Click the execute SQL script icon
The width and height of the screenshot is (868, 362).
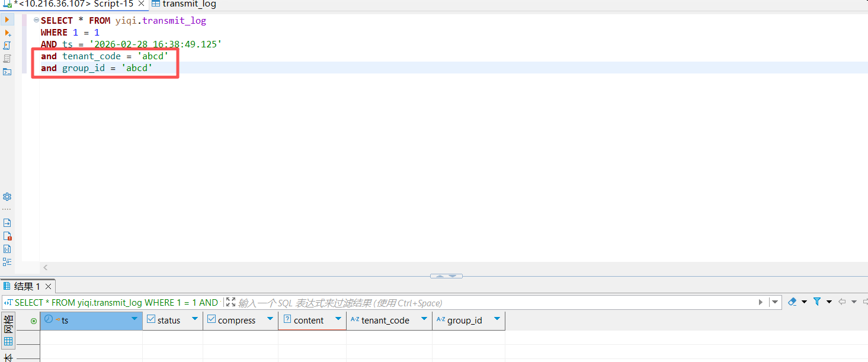tap(7, 46)
